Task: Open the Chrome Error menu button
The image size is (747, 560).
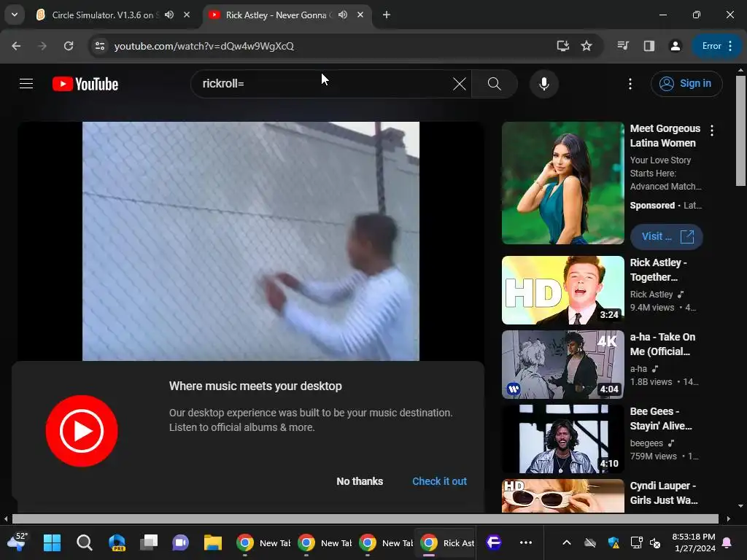Action: [x=716, y=46]
